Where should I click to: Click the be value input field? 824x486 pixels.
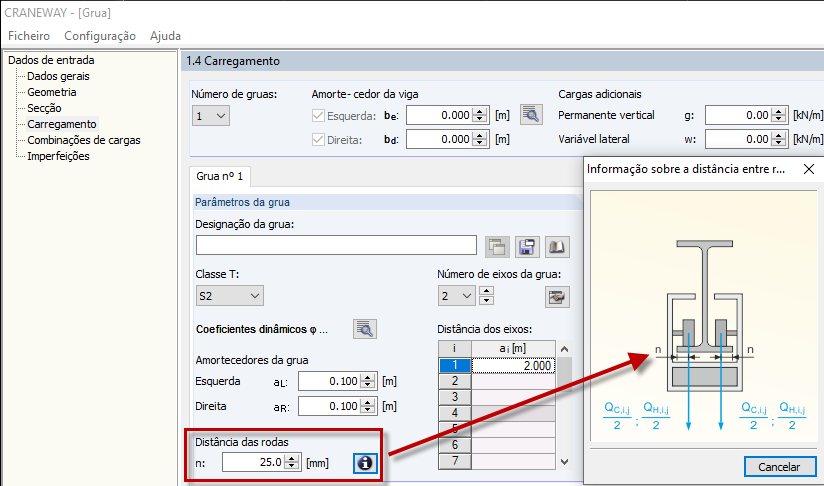pos(440,115)
